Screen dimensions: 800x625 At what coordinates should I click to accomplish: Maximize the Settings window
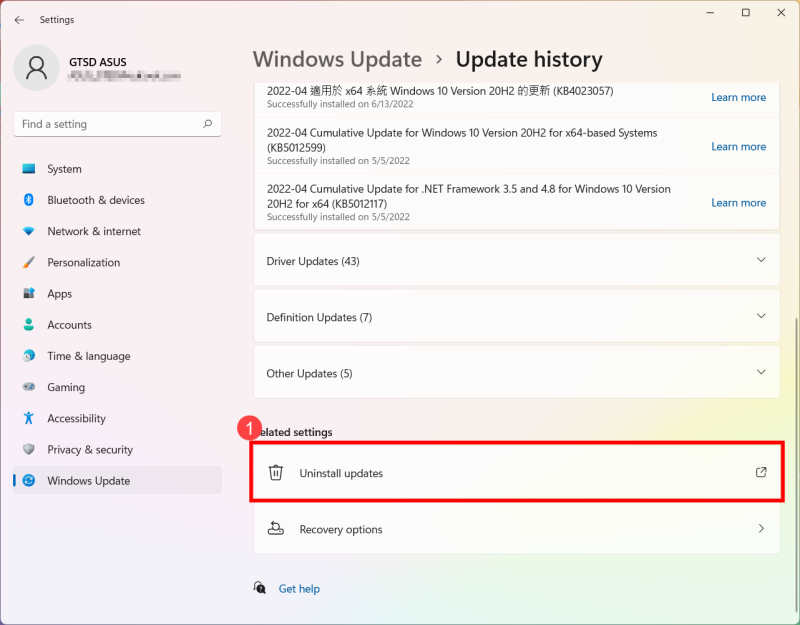[x=745, y=13]
